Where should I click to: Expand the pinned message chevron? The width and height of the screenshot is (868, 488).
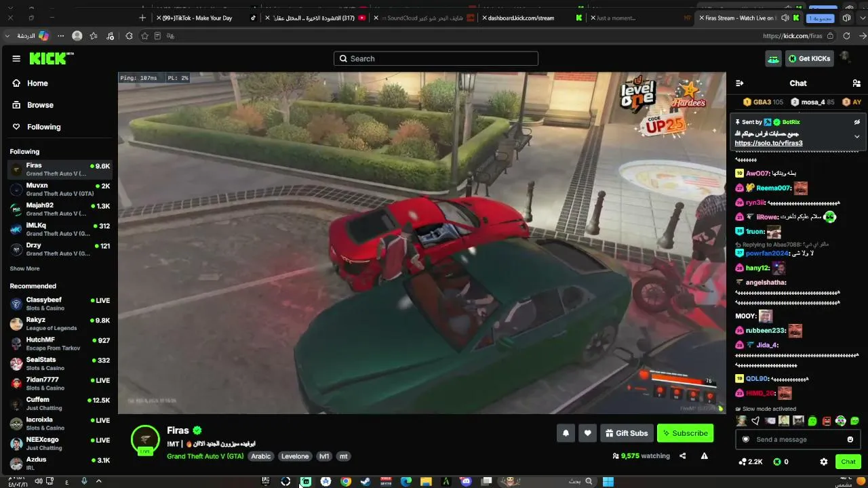856,136
